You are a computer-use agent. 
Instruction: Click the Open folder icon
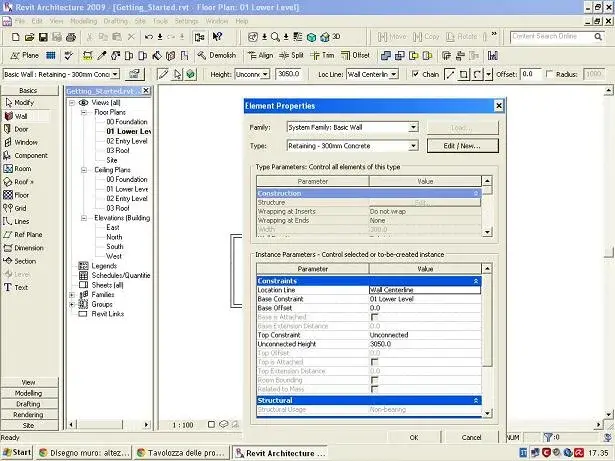29,37
